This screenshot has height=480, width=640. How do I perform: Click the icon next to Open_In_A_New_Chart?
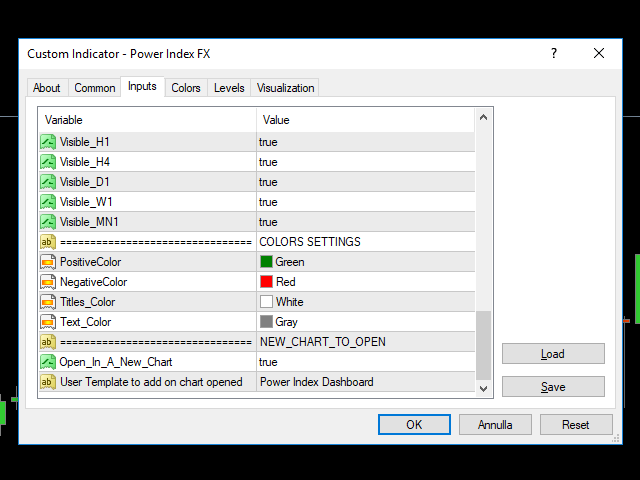[x=47, y=362]
